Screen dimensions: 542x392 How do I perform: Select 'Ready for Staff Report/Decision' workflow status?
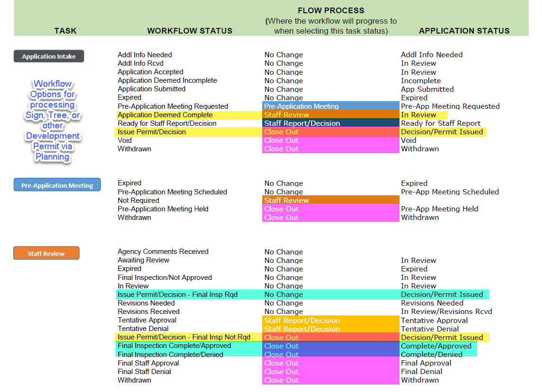click(x=167, y=123)
